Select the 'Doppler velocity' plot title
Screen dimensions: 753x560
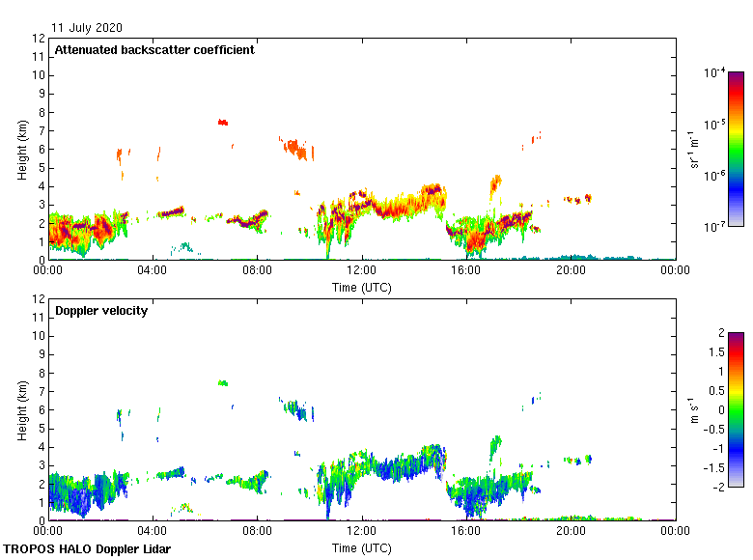pyautogui.click(x=101, y=311)
